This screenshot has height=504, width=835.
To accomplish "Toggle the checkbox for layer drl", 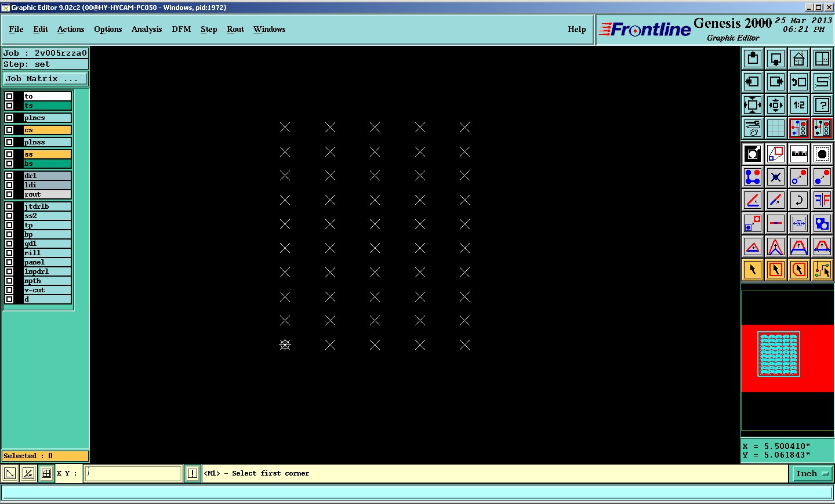I will pyautogui.click(x=9, y=176).
